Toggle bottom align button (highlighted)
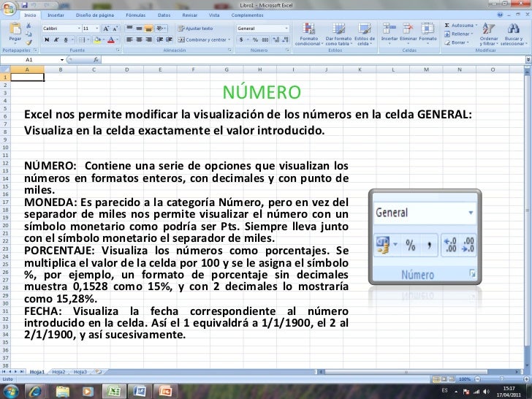The image size is (532, 399). click(148, 28)
